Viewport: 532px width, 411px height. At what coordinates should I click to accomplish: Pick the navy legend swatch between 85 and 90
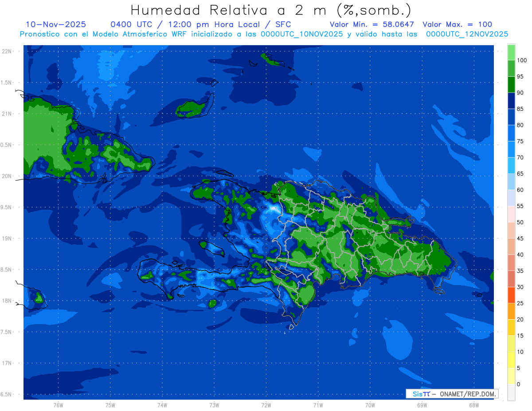pyautogui.click(x=511, y=101)
